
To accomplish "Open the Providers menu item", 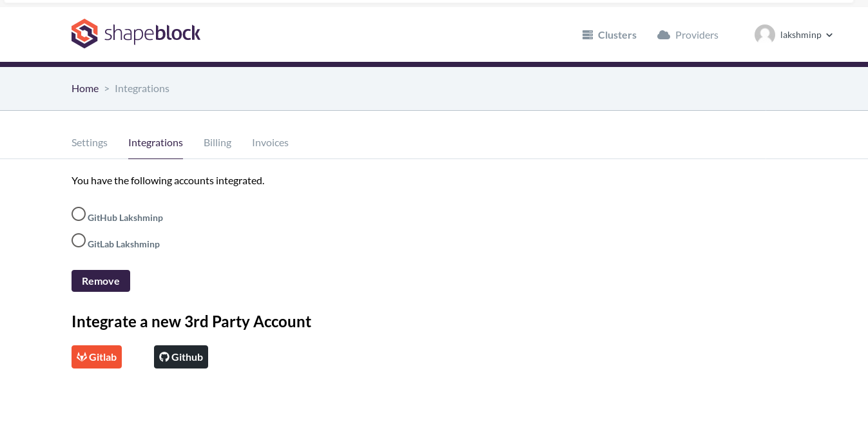I will pos(697,35).
